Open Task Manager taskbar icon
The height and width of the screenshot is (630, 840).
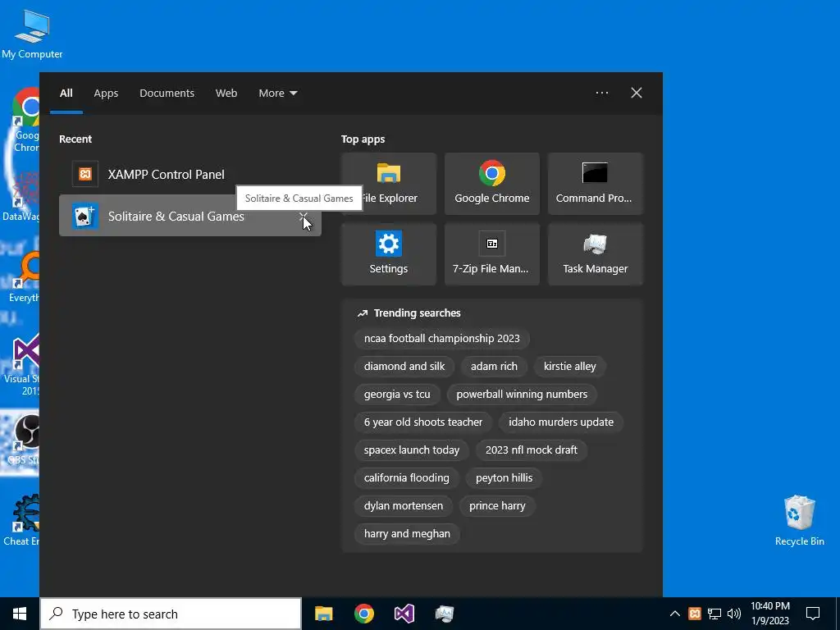[x=444, y=614]
